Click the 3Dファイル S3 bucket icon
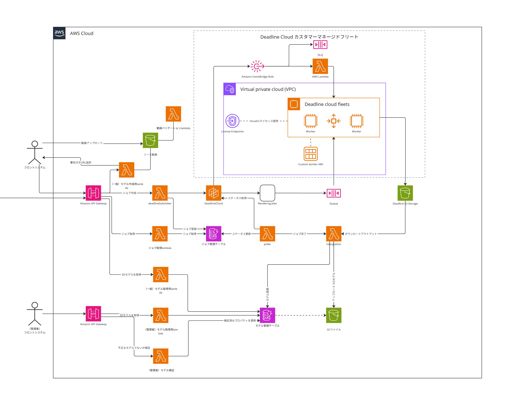The width and height of the screenshot is (532, 405). [x=334, y=315]
